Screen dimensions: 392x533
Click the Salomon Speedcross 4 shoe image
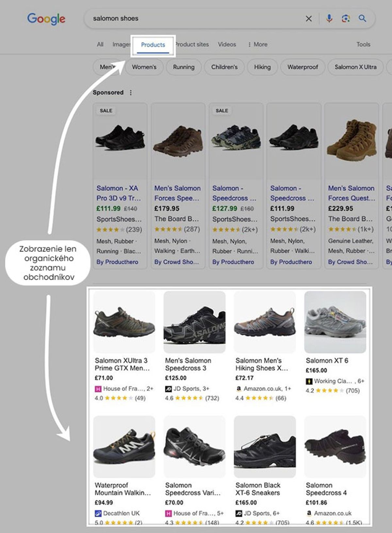335,446
